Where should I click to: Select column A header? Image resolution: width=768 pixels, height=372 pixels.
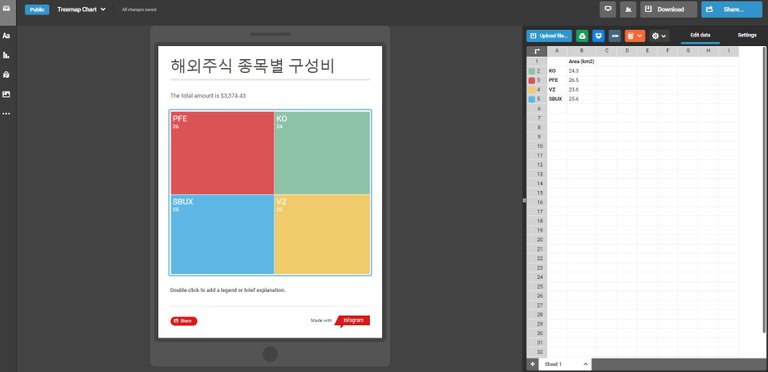557,51
